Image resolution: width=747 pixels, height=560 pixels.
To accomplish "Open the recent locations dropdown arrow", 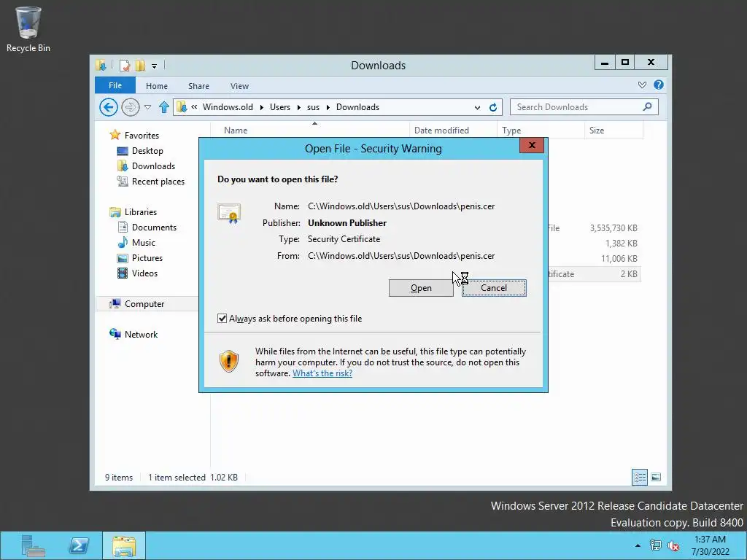I will (147, 107).
